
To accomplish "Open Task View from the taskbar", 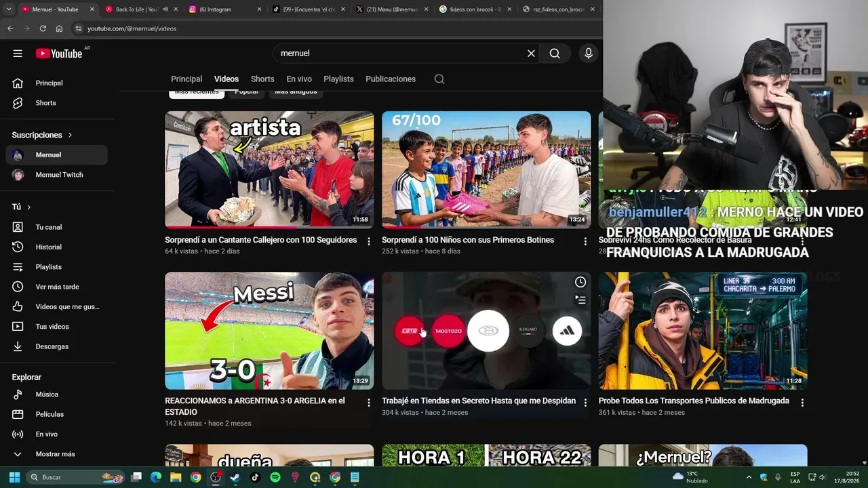I will pos(136,477).
